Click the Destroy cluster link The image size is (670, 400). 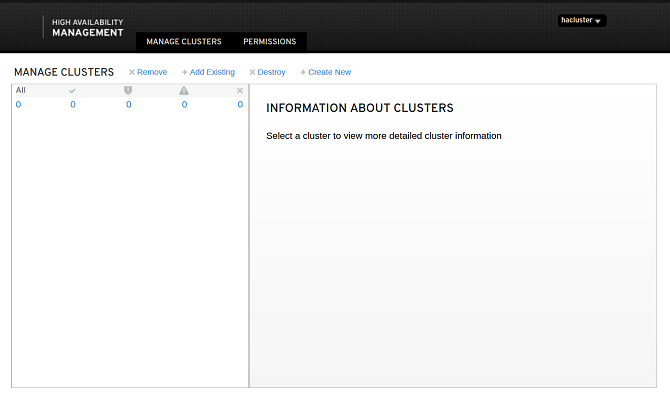(x=271, y=72)
